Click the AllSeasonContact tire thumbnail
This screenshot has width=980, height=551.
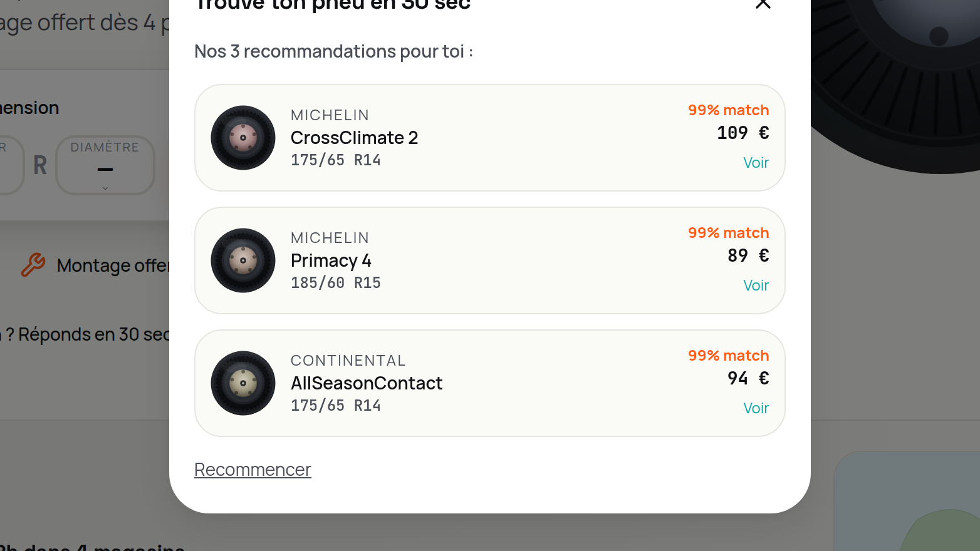point(243,383)
